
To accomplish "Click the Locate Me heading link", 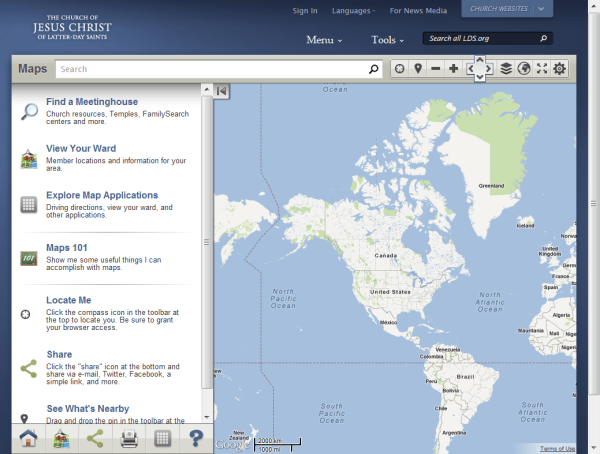I will (68, 300).
